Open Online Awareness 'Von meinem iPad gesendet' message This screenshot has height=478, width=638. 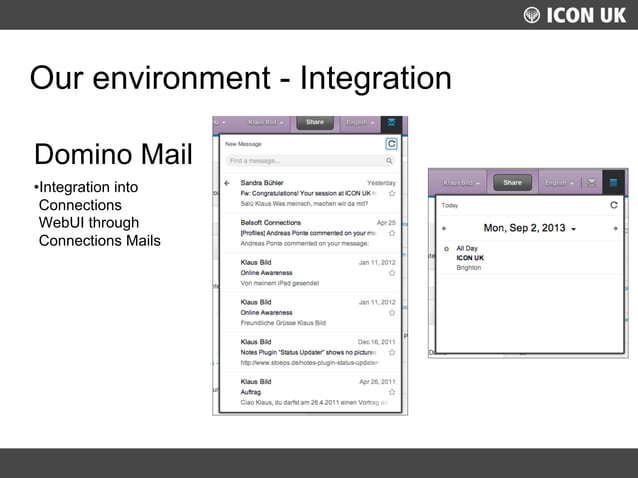point(310,273)
